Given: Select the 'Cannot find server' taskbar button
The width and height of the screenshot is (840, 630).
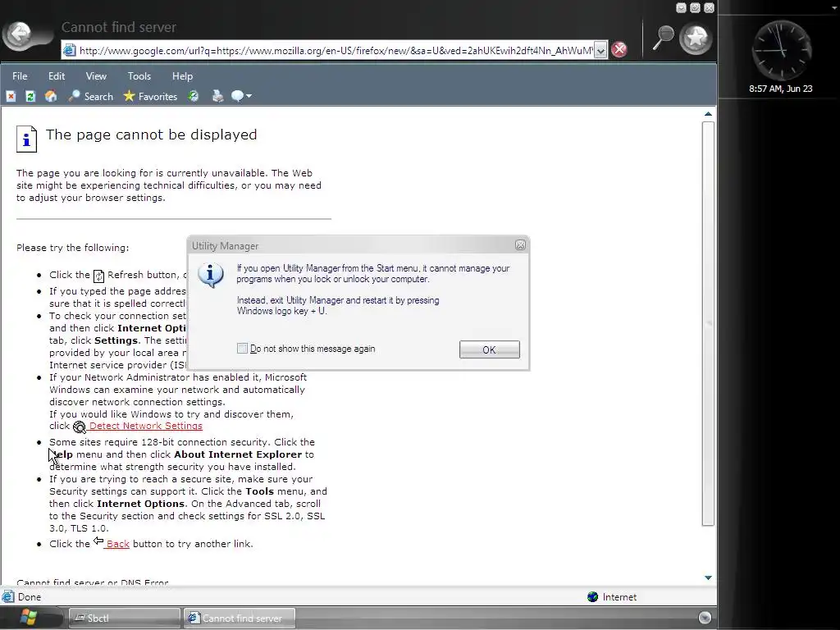Looking at the screenshot, I should (x=240, y=619).
